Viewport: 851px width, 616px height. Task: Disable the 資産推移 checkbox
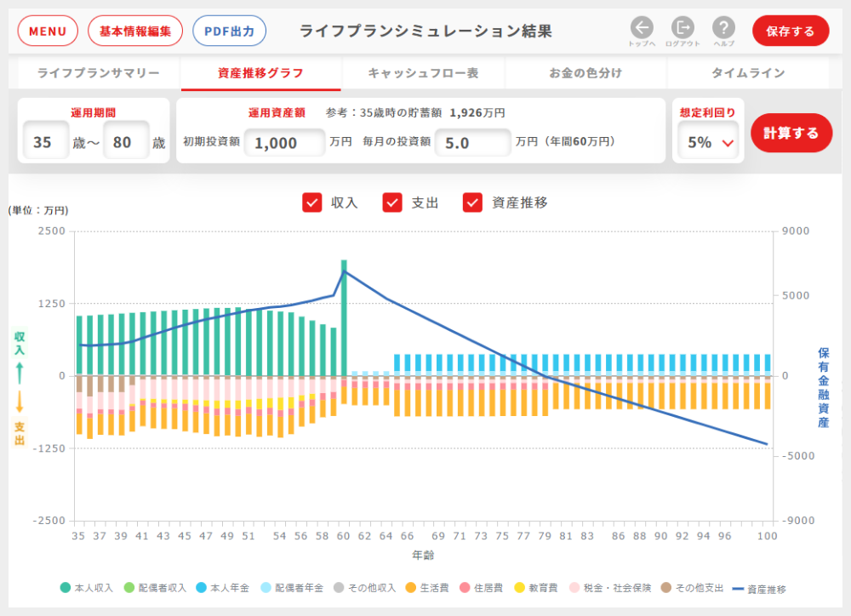click(473, 202)
